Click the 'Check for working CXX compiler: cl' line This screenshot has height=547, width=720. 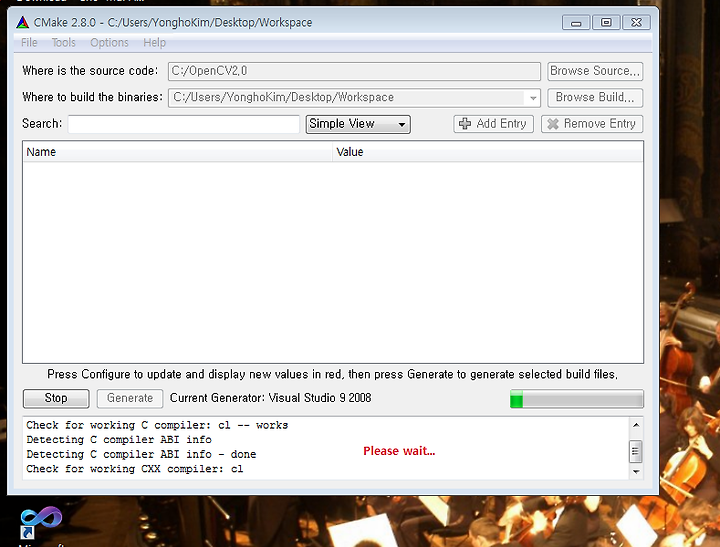(x=135, y=469)
